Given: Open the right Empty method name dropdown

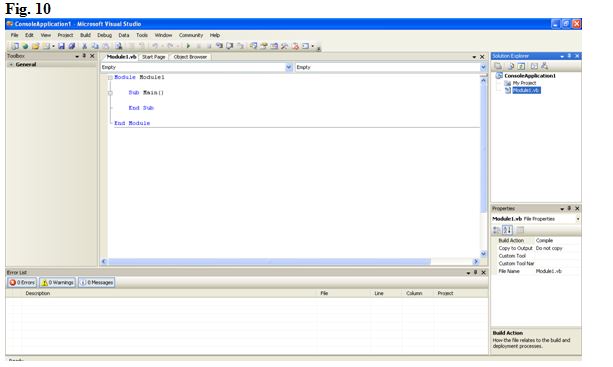Looking at the screenshot, I should [x=483, y=67].
